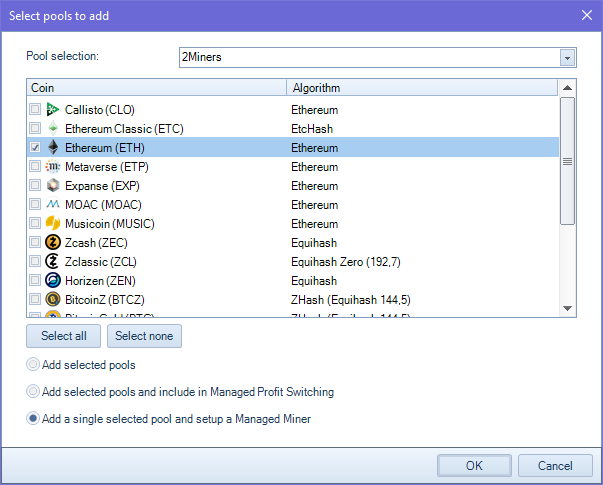Click the scrollbar up arrow in coin list
Image resolution: width=603 pixels, height=485 pixels.
[x=567, y=88]
